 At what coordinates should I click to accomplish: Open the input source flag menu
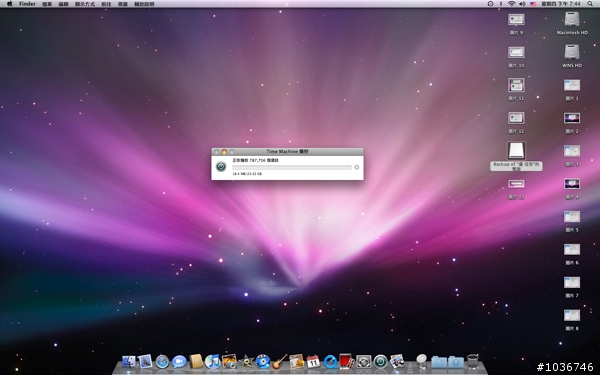[x=533, y=4]
